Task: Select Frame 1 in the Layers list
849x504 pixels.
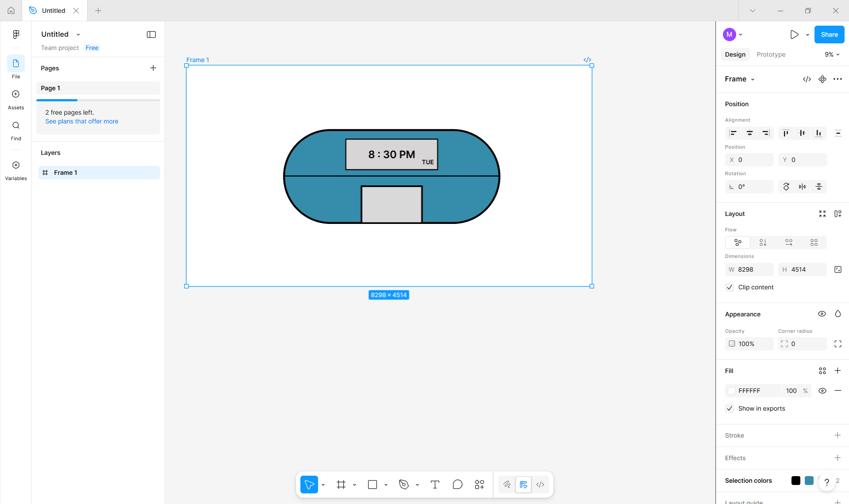Action: coord(65,173)
